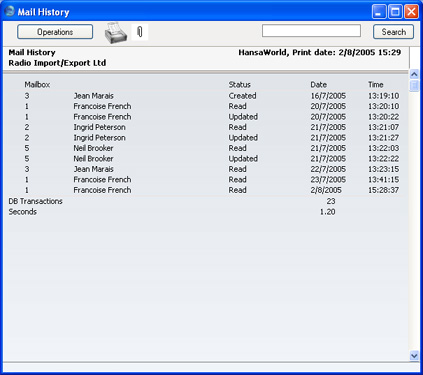This screenshot has height=375, width=423.
Task: Click date 22/7/2005
Action: tap(328, 169)
